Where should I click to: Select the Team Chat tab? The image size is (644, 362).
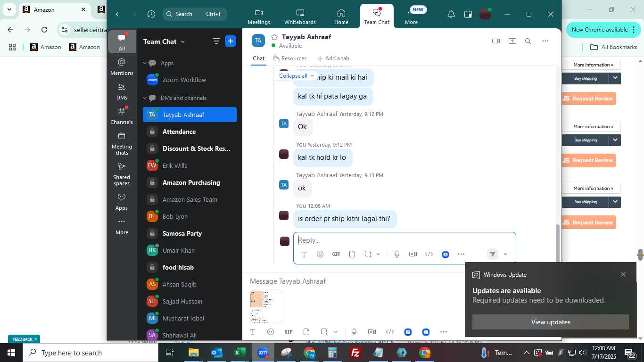point(377,16)
